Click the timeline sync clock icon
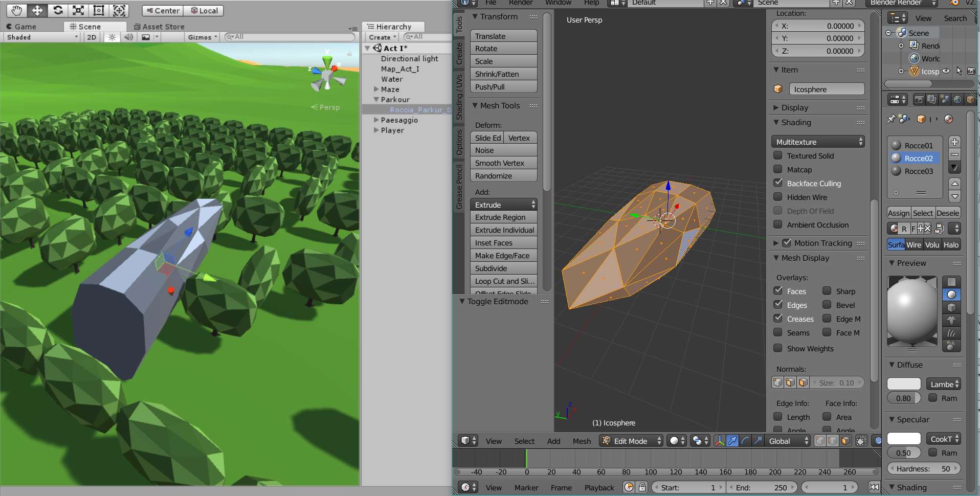980x496 pixels. tap(629, 487)
